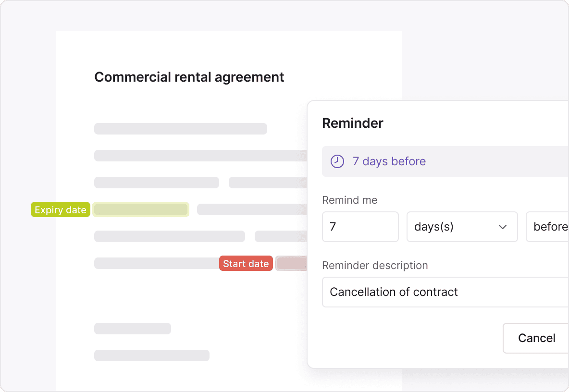Open the "before" timing dropdown
The width and height of the screenshot is (569, 392).
[x=549, y=227]
